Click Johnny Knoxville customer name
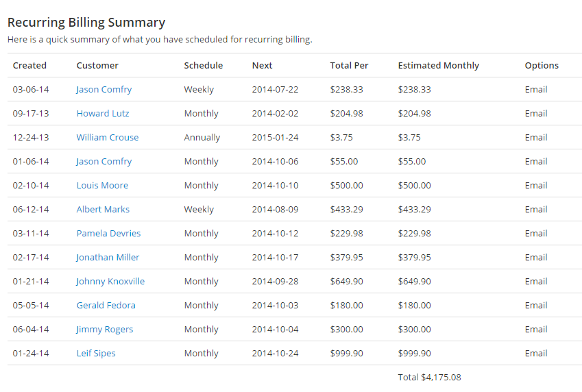Screen dimensions: 582x392 (x=110, y=282)
